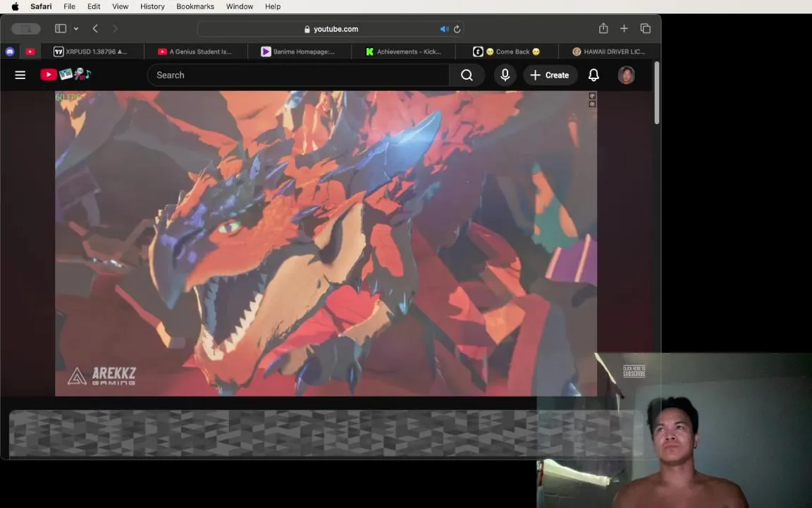Switch to the Come Back tab
This screenshot has width=812, height=508.
pyautogui.click(x=507, y=52)
